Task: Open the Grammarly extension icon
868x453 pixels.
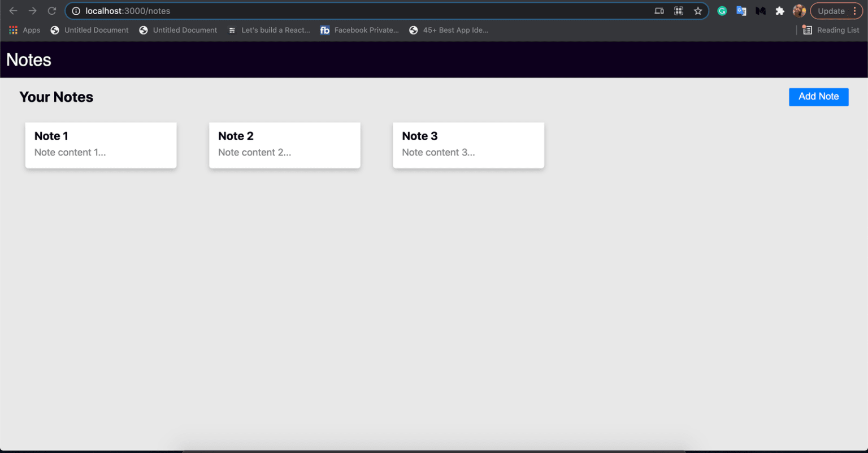Action: [x=722, y=11]
